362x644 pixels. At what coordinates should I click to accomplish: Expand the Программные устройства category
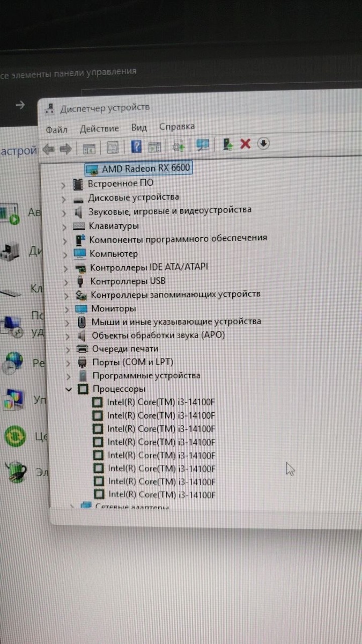click(x=68, y=376)
